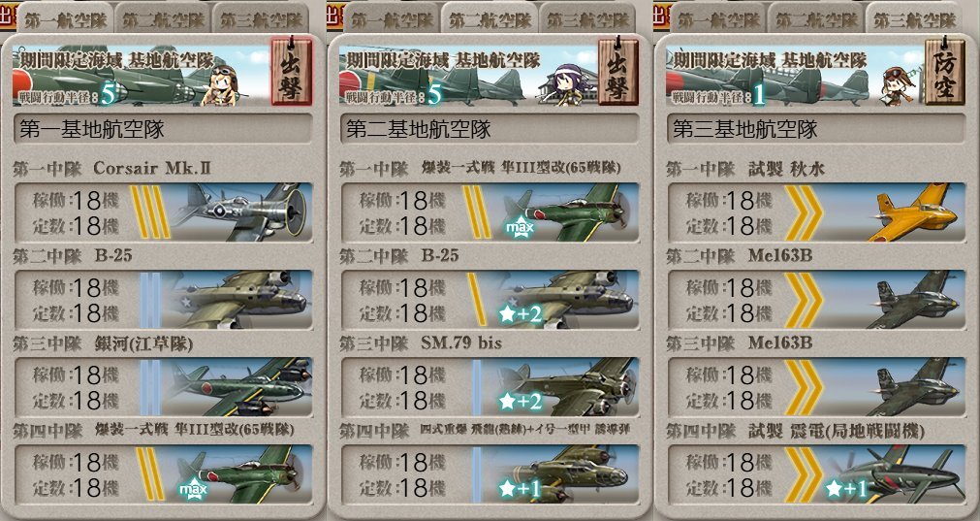980x521 pixels.
Task: Click the orange 試製 秋水 aircraft
Action: coord(816,212)
